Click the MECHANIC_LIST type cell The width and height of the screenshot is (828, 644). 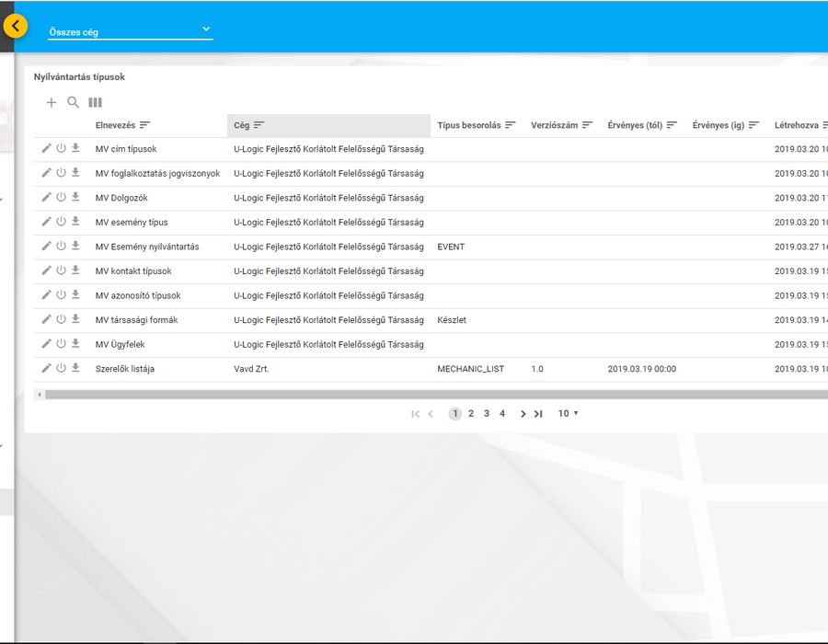click(470, 369)
